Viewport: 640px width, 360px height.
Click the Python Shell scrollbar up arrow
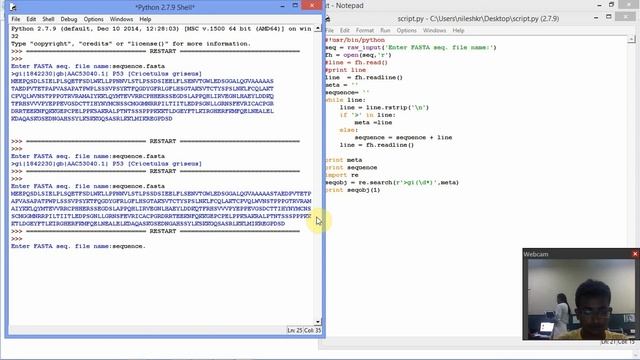coord(318,29)
